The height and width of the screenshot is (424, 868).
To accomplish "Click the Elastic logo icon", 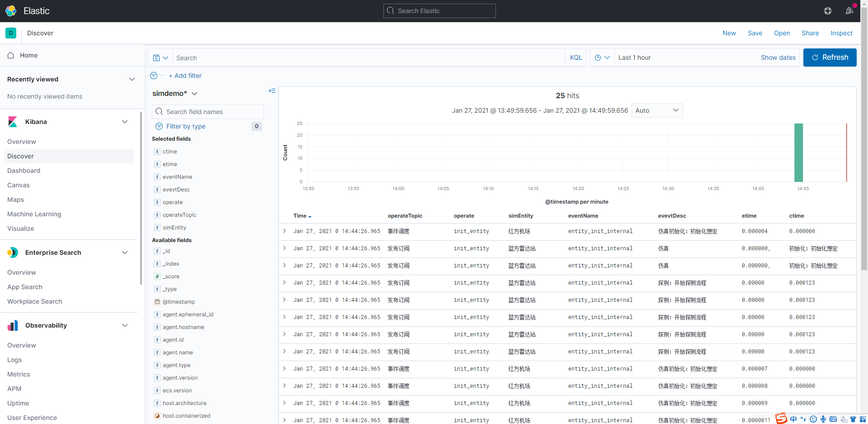I will (x=11, y=11).
